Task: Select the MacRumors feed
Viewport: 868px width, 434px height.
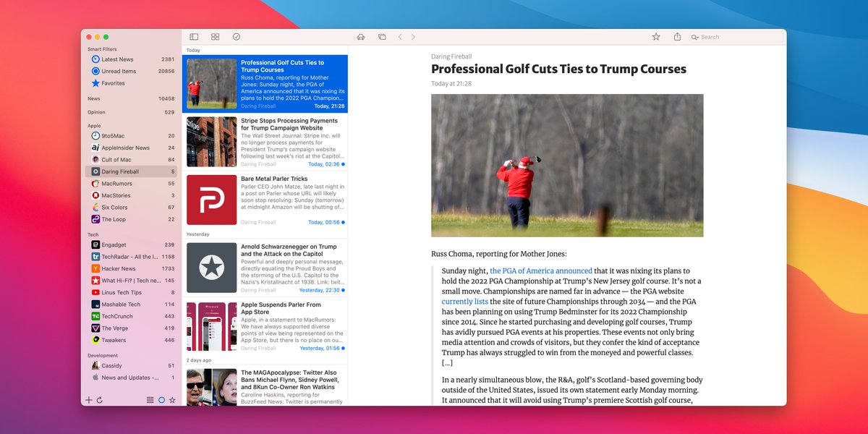Action: point(132,184)
